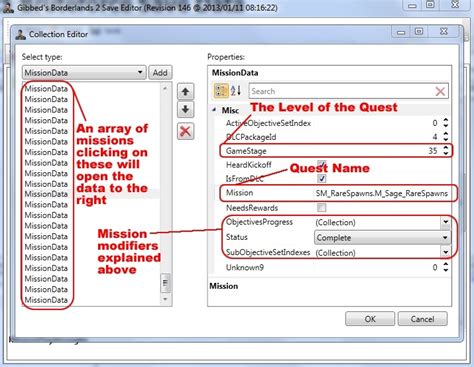Click the list scrollbar up arrow
The width and height of the screenshot is (474, 367).
165,88
